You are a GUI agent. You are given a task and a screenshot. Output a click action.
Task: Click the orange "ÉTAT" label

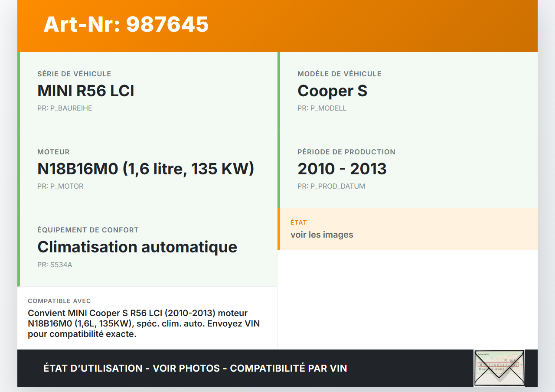click(x=299, y=222)
